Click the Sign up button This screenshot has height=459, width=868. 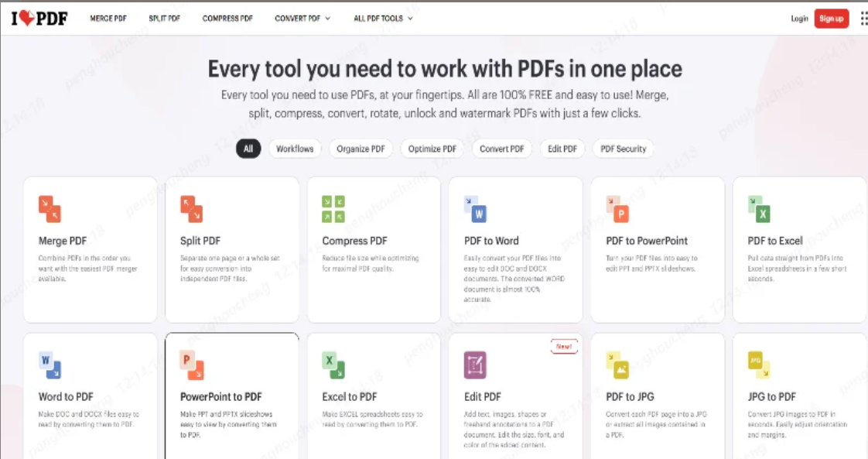(831, 18)
